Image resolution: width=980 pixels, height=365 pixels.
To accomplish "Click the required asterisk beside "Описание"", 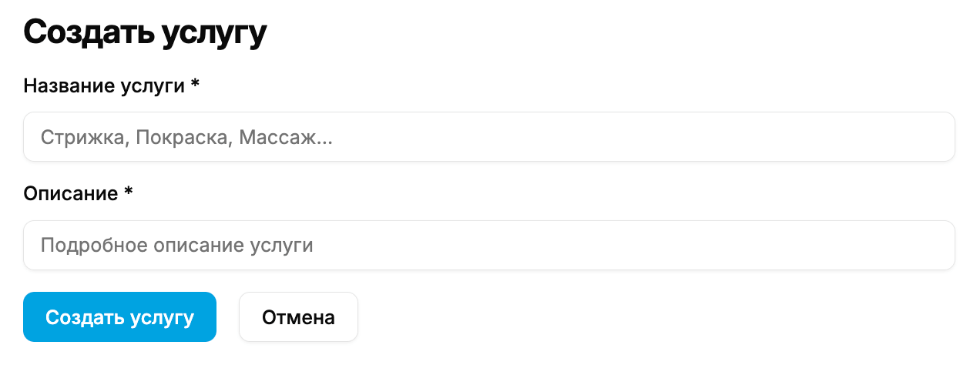I will tap(128, 192).
